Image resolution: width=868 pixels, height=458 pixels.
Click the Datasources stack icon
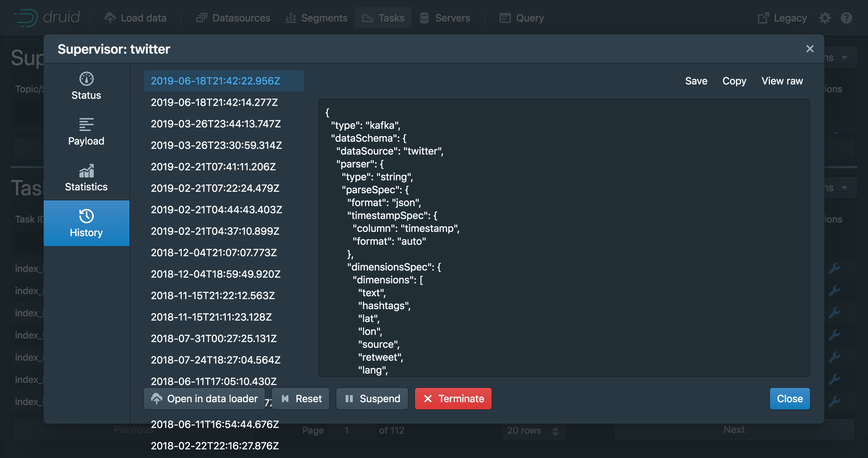(x=202, y=18)
